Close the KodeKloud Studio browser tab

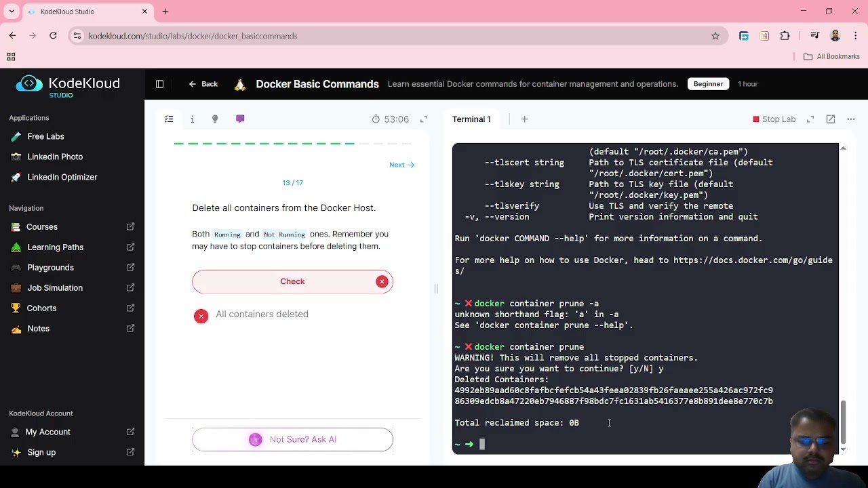pos(144,12)
